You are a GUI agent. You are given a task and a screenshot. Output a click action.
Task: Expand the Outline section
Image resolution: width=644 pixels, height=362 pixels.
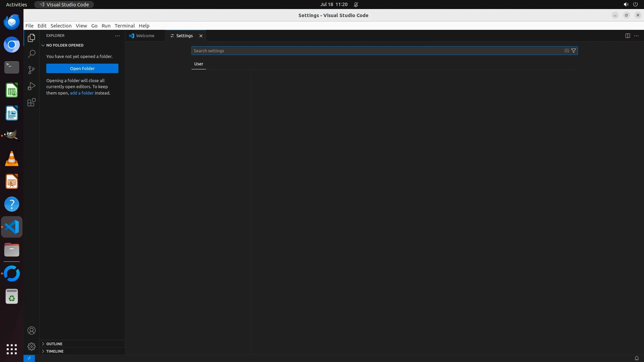54,344
